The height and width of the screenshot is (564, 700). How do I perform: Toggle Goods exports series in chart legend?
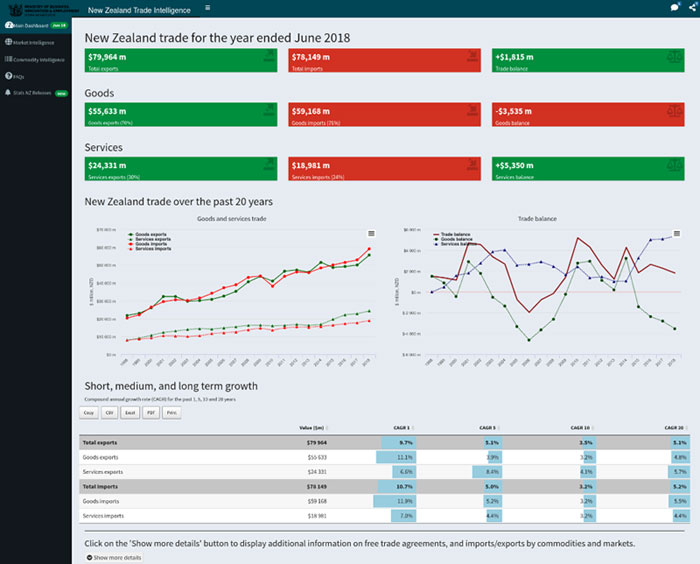click(153, 232)
